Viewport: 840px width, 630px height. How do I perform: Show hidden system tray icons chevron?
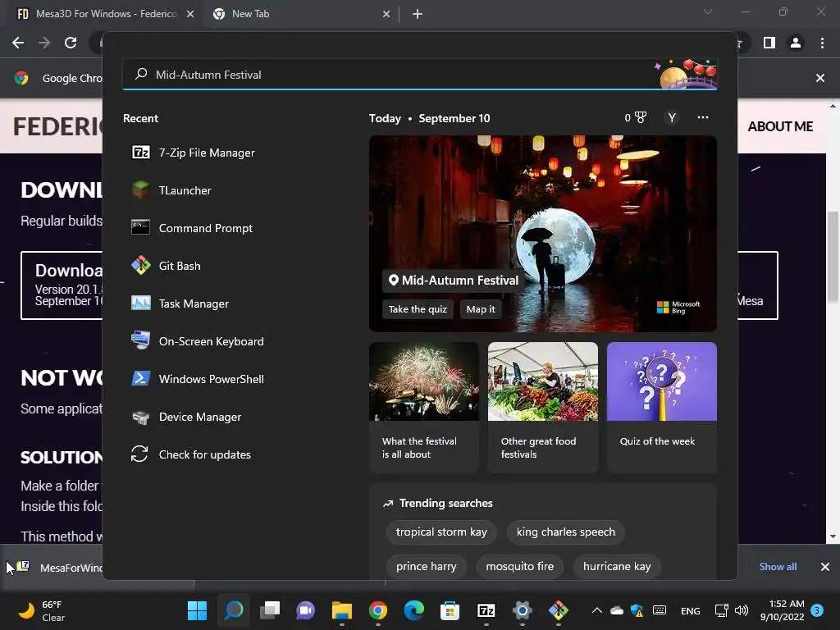pyautogui.click(x=597, y=610)
